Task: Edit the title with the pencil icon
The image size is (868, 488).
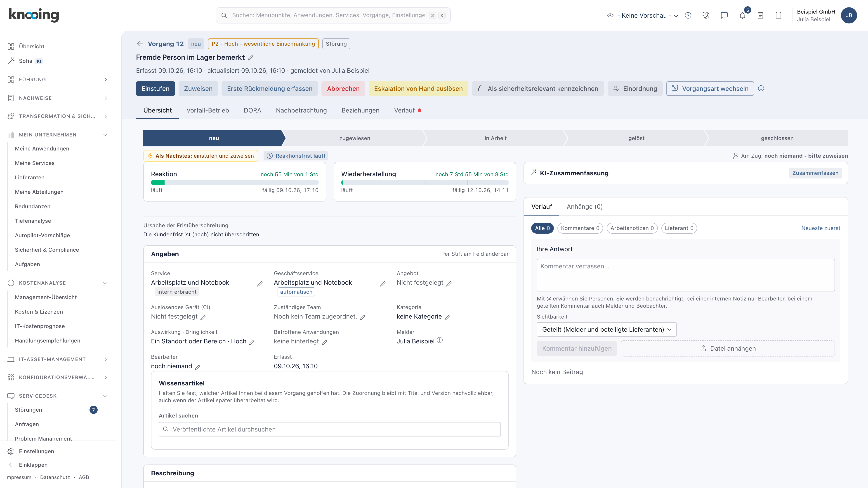Action: tap(250, 58)
